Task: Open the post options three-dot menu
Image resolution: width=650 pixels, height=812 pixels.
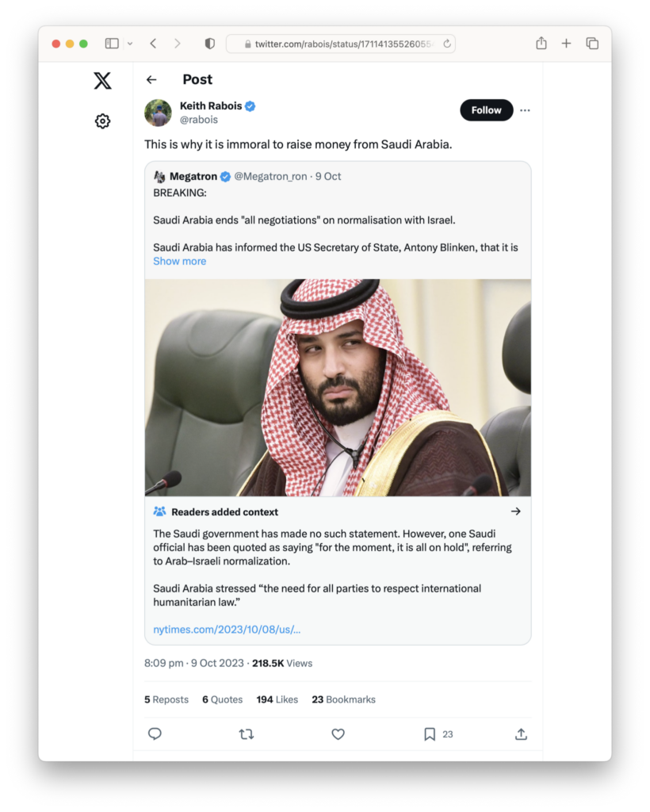Action: click(x=525, y=110)
